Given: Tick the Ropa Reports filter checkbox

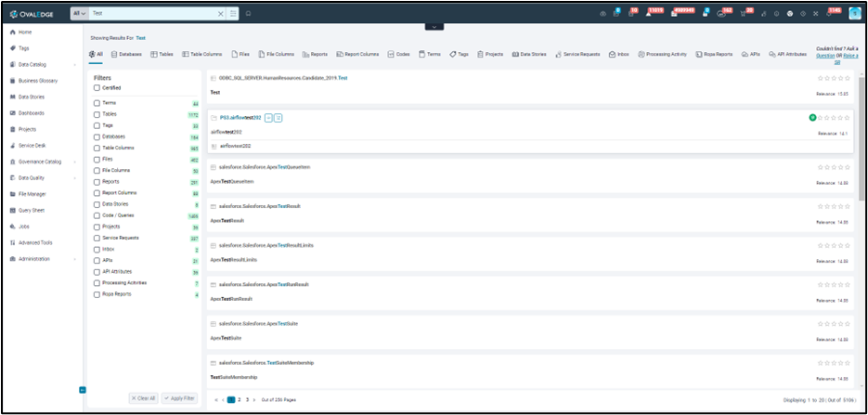Looking at the screenshot, I should coord(97,294).
